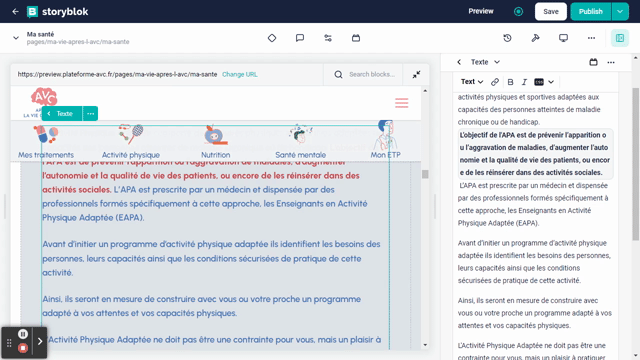Viewport: 640px width, 360px height.
Task: Go back using the top-left arrow
Action: coord(16,11)
